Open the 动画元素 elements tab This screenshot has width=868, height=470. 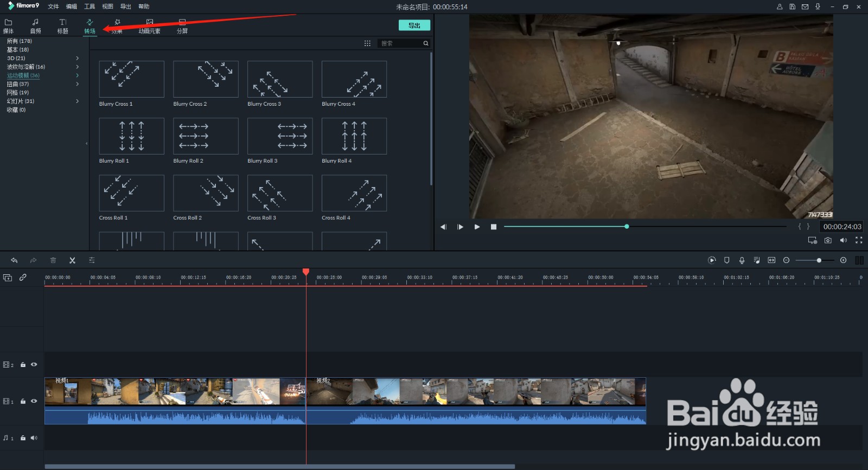pyautogui.click(x=149, y=26)
